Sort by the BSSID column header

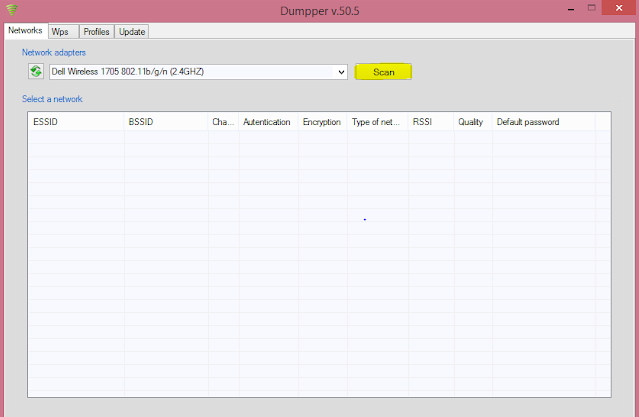click(x=166, y=122)
